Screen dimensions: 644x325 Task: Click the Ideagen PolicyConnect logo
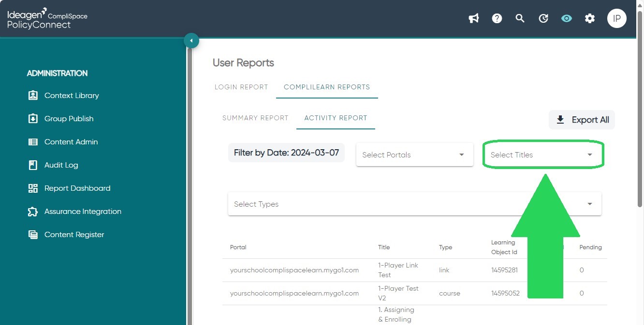click(x=47, y=18)
